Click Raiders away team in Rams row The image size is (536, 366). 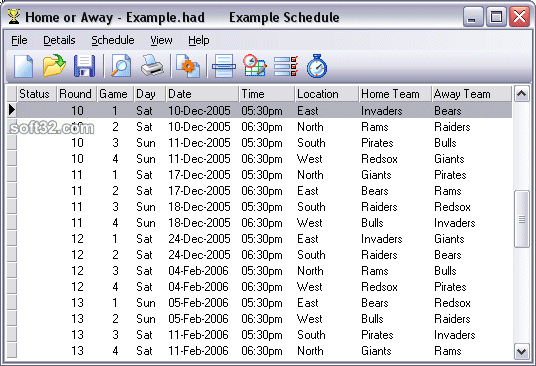click(x=452, y=127)
